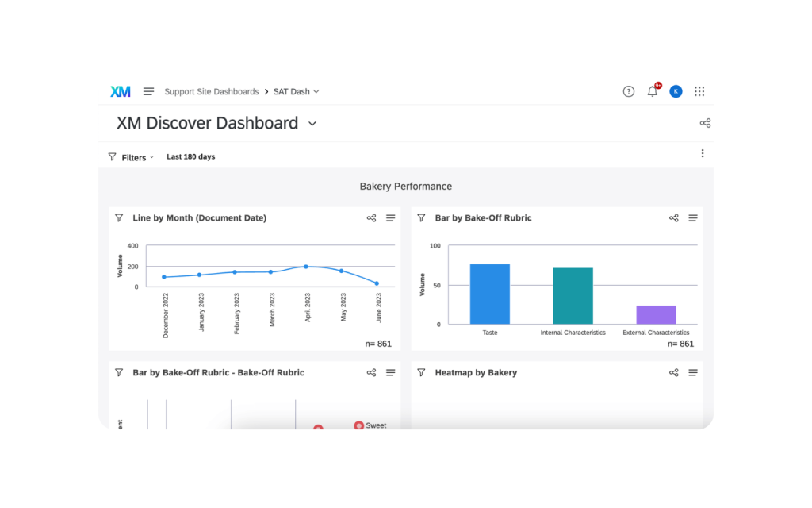The width and height of the screenshot is (812, 508).
Task: Click the XM logo icon
Action: (x=121, y=91)
